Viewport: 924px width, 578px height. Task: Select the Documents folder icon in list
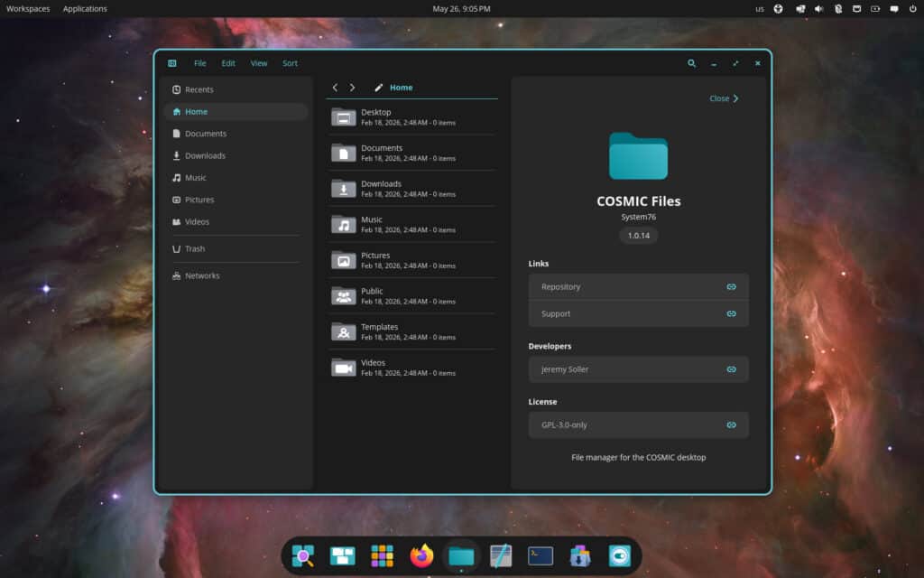(x=344, y=153)
